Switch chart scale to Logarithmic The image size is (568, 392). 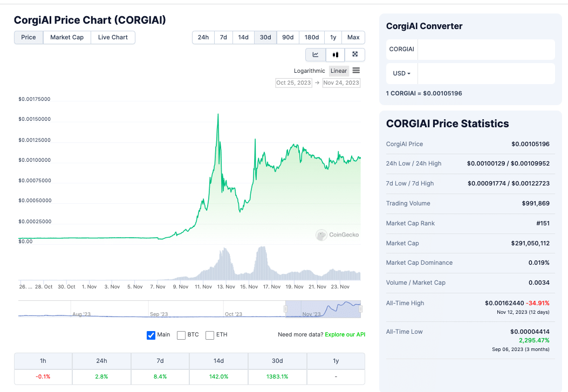(x=310, y=71)
